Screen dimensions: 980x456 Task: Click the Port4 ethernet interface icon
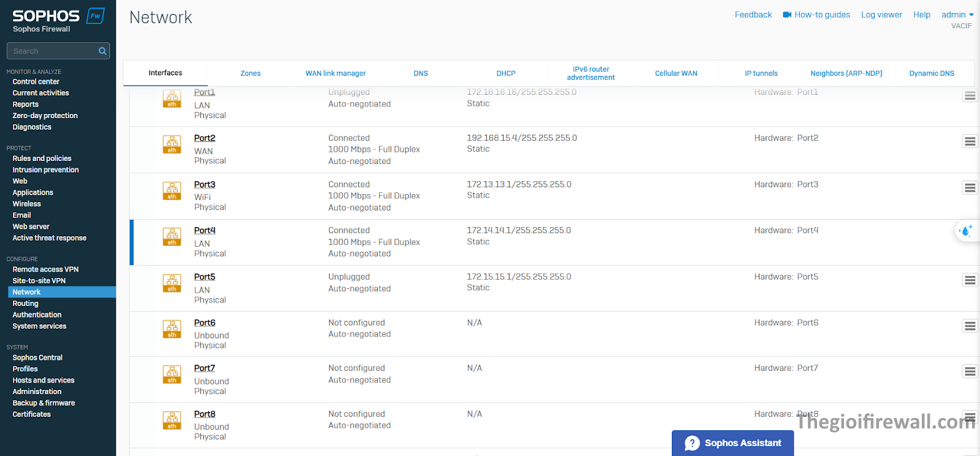coord(171,237)
